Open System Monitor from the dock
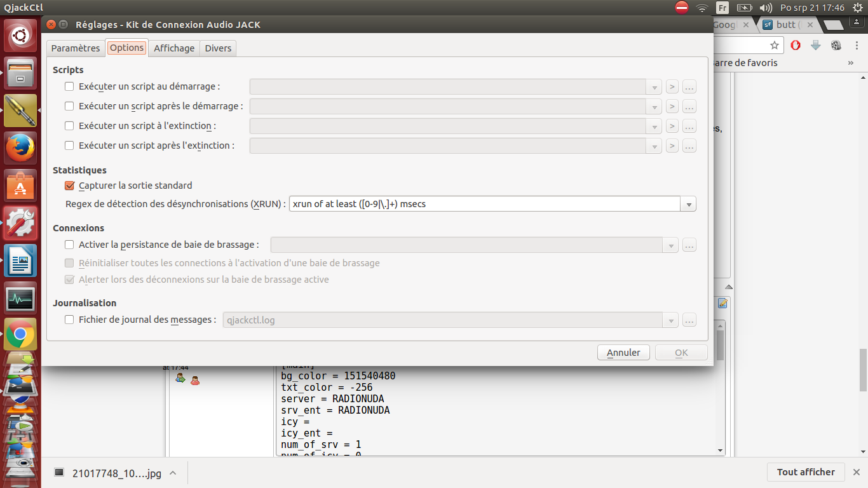Screen dimensions: 868x488 [21, 297]
